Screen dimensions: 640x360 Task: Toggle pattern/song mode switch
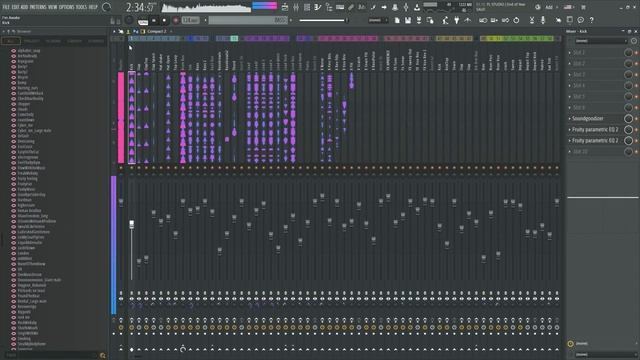click(x=143, y=20)
